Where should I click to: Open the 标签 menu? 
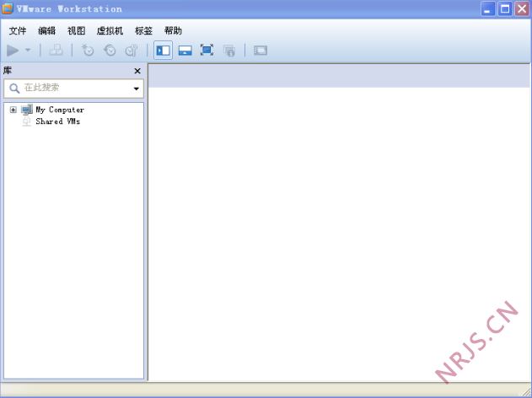[x=144, y=31]
